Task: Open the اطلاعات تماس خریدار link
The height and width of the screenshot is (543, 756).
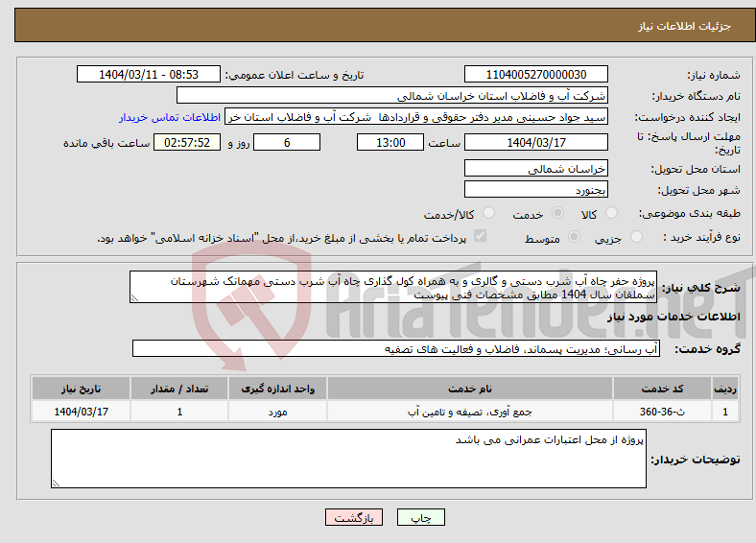Action: (x=170, y=117)
